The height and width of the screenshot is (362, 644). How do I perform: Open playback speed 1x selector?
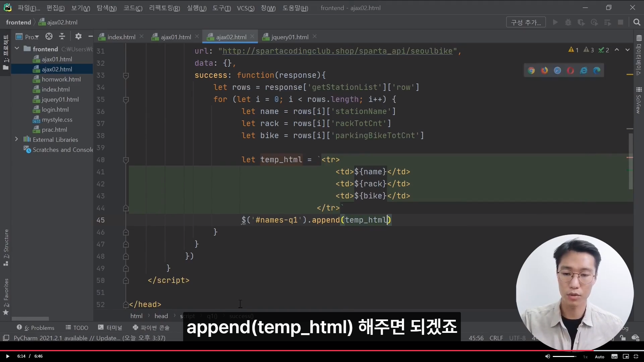(585, 357)
